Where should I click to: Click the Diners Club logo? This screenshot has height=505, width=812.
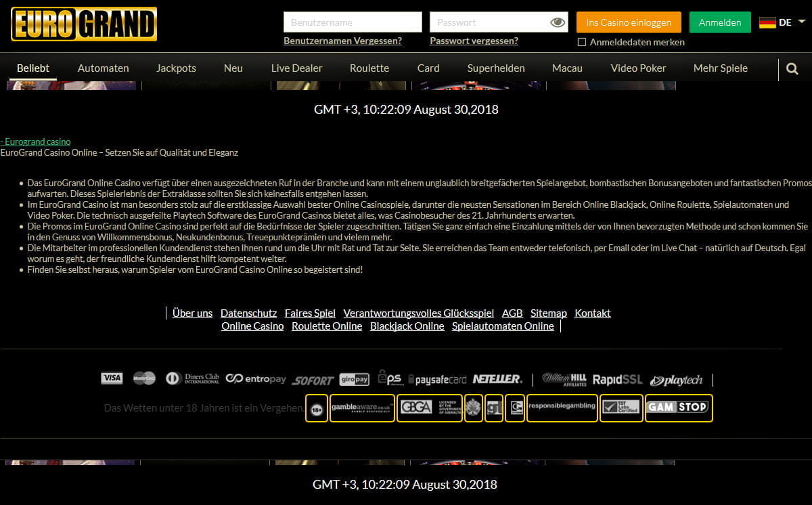point(193,378)
